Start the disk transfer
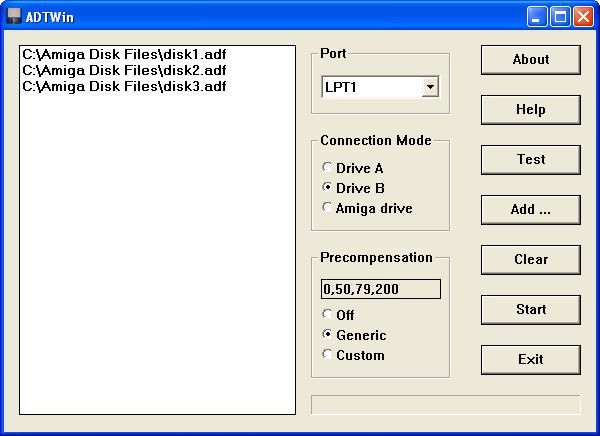The height and width of the screenshot is (436, 600). click(530, 309)
